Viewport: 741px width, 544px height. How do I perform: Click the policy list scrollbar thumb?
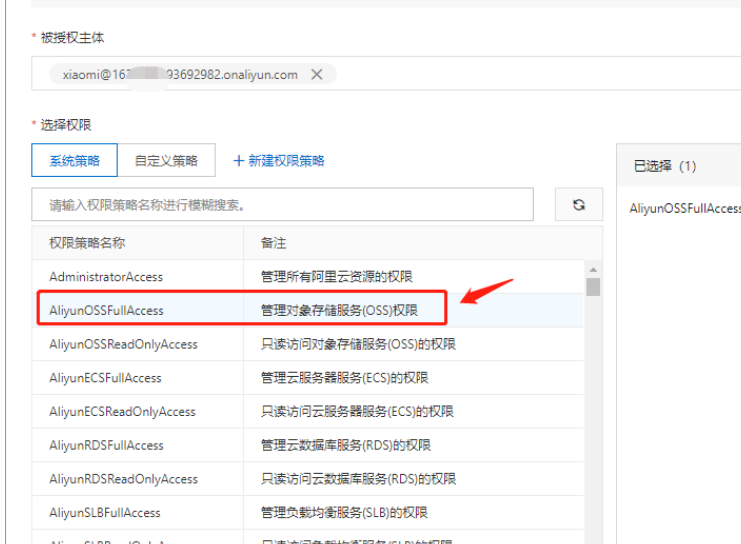pyautogui.click(x=593, y=287)
